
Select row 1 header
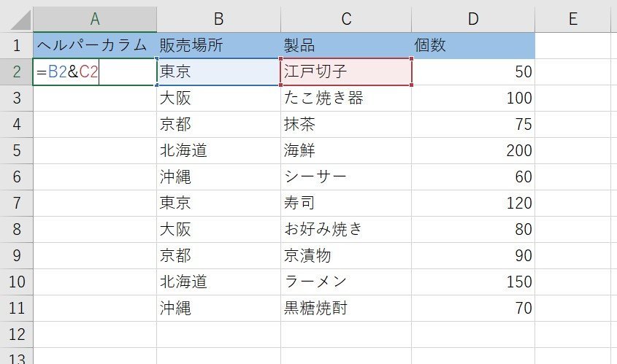click(x=17, y=46)
